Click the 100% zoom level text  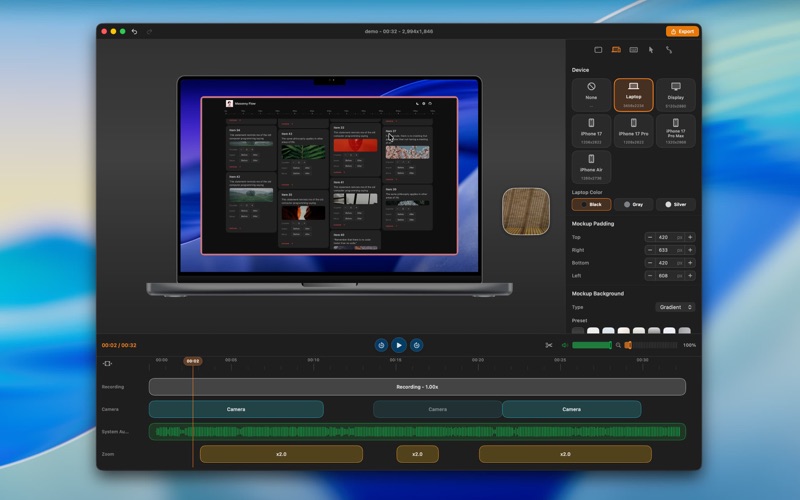689,345
